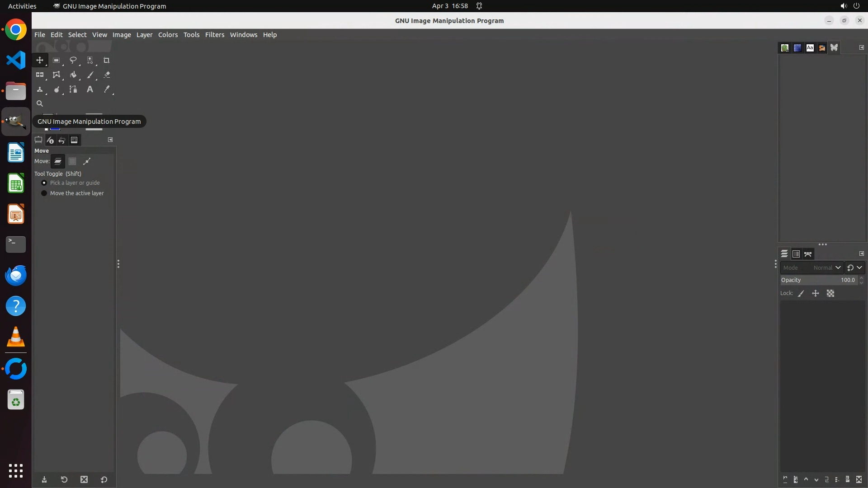Screen dimensions: 868x488
Task: Switch to the Channels tab
Action: [x=796, y=254]
